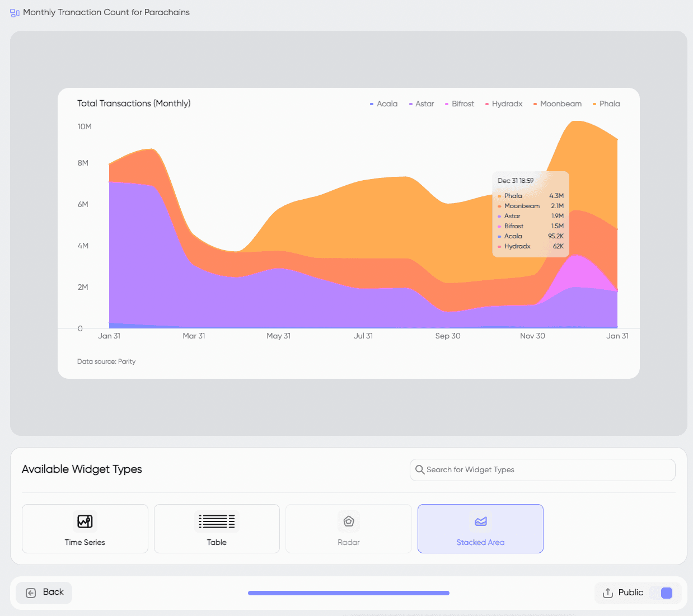The image size is (693, 616).
Task: Click the Search for Widget Types field
Action: point(542,470)
